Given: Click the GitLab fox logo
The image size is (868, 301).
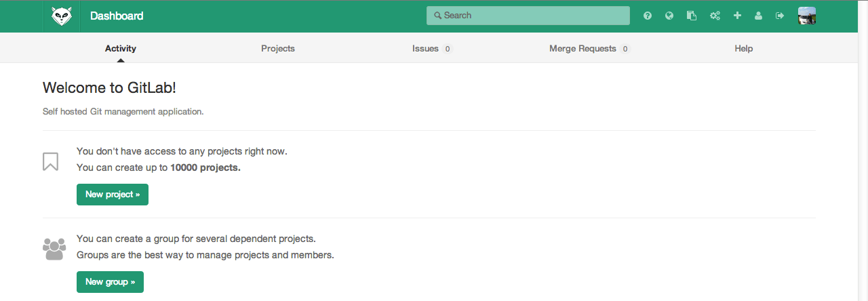Looking at the screenshot, I should (x=62, y=16).
